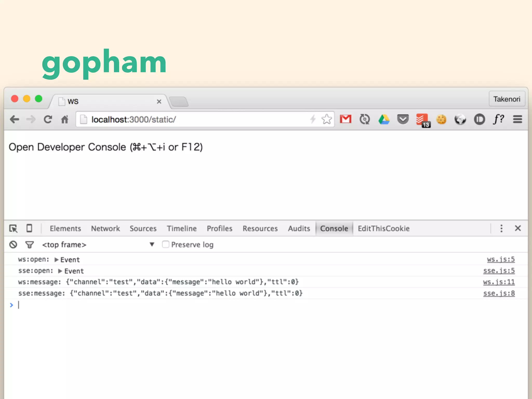Viewport: 532px width, 399px height.
Task: Click the page info icon in address bar
Action: tap(83, 119)
